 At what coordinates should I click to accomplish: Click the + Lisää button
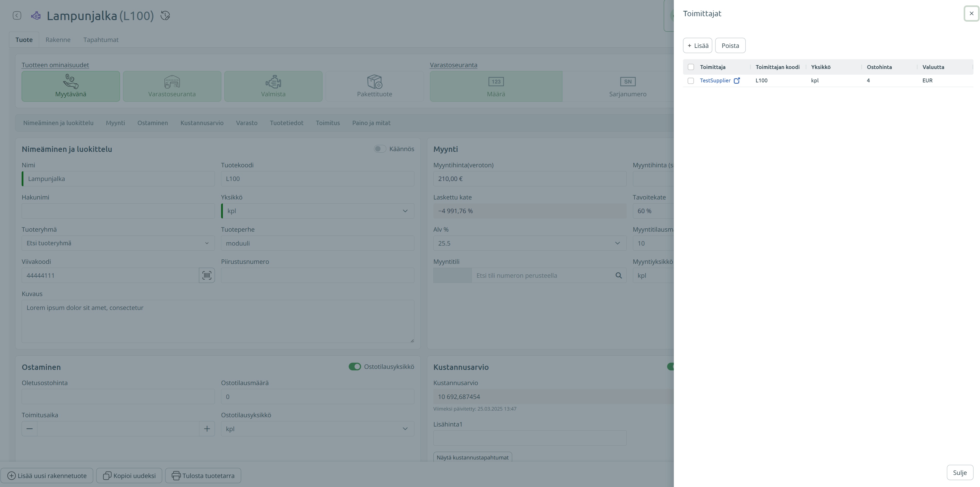click(697, 46)
